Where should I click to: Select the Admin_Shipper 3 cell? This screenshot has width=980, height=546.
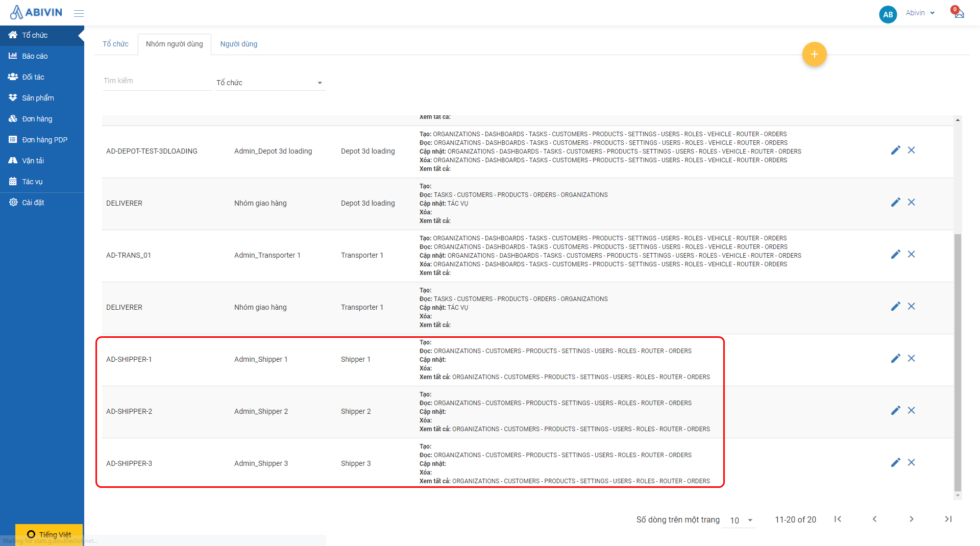pos(261,464)
